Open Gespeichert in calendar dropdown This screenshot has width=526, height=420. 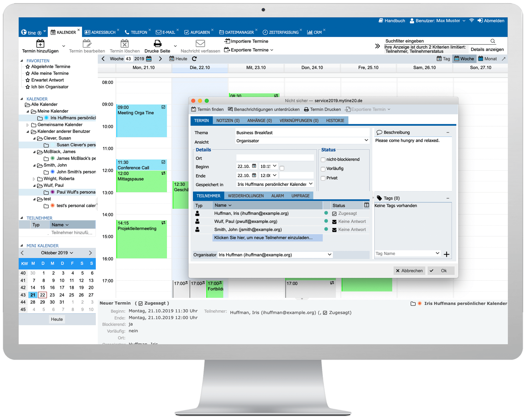coord(311,184)
